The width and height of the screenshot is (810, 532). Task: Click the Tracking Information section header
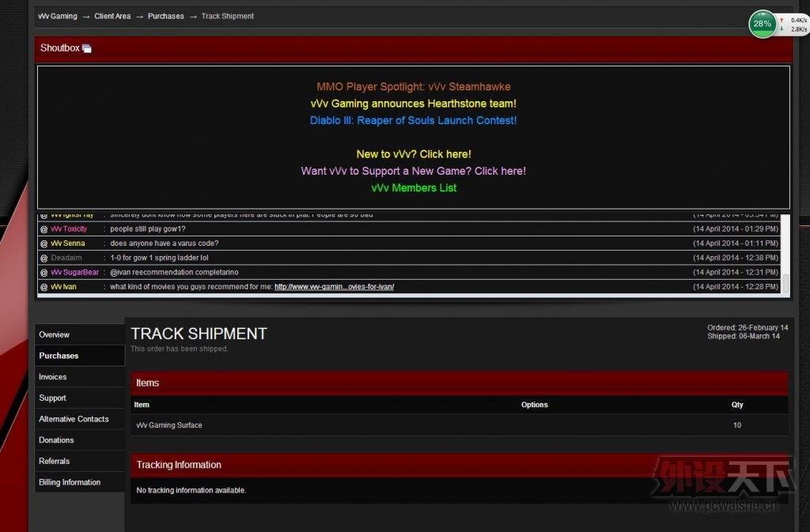(x=460, y=465)
